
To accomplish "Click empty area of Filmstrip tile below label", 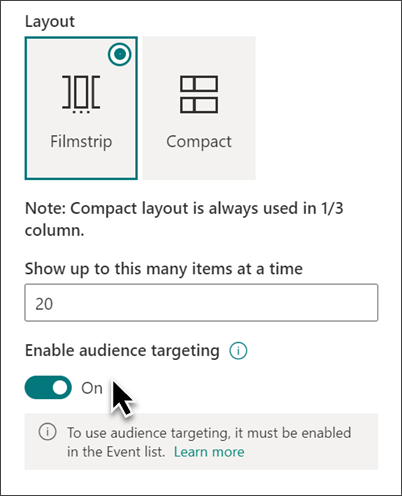I will 81,165.
